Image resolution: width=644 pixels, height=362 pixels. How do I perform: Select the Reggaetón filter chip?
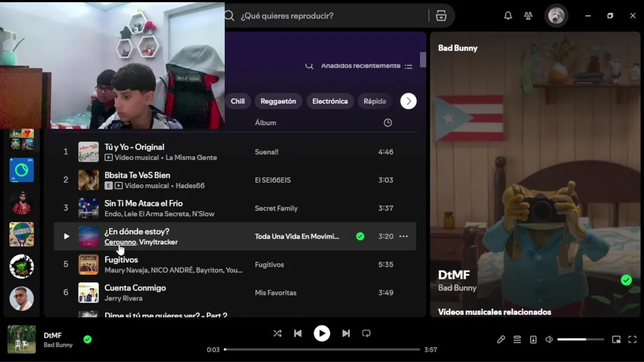tap(278, 101)
